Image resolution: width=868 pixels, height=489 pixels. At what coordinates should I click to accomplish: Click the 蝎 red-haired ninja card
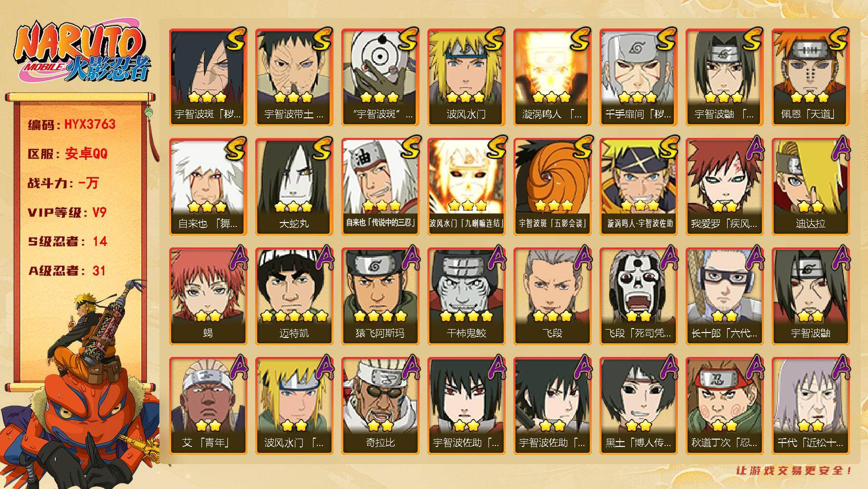[207, 296]
